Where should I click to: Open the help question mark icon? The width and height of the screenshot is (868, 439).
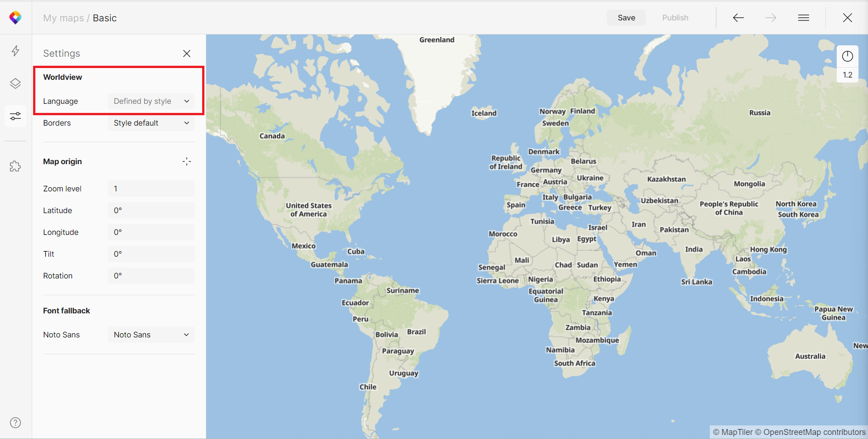pyautogui.click(x=15, y=423)
